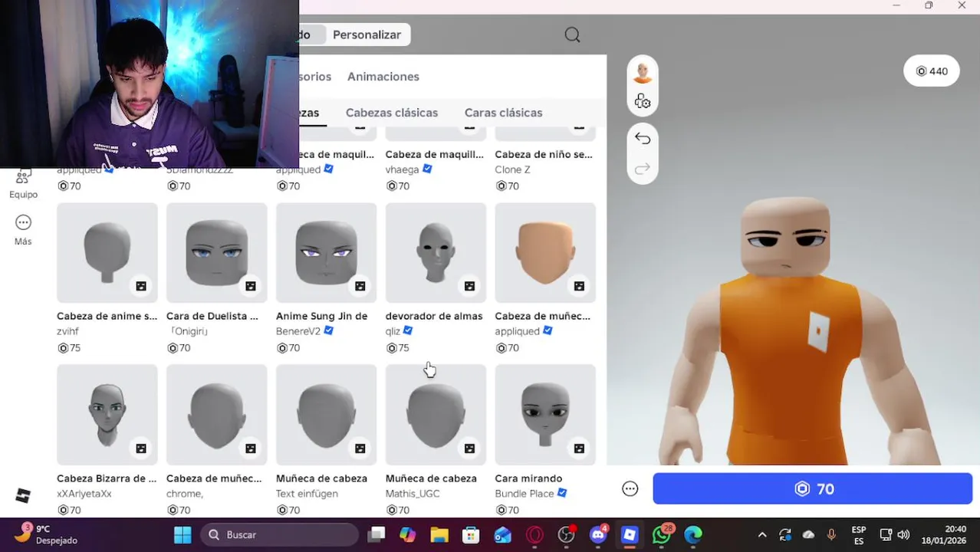Open creator Mathis_UGC link
The height and width of the screenshot is (552, 980).
[413, 494]
